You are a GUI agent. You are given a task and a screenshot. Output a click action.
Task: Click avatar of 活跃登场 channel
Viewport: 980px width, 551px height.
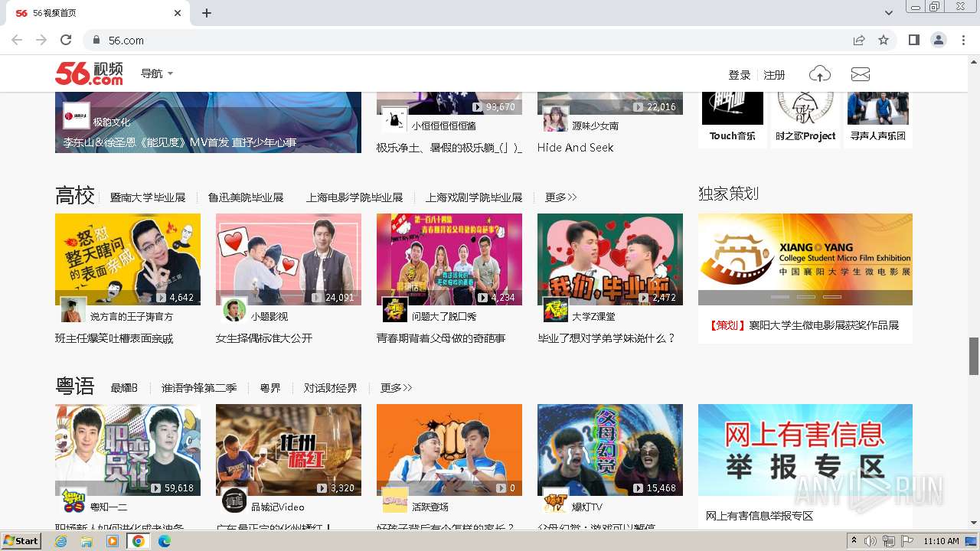coord(395,500)
